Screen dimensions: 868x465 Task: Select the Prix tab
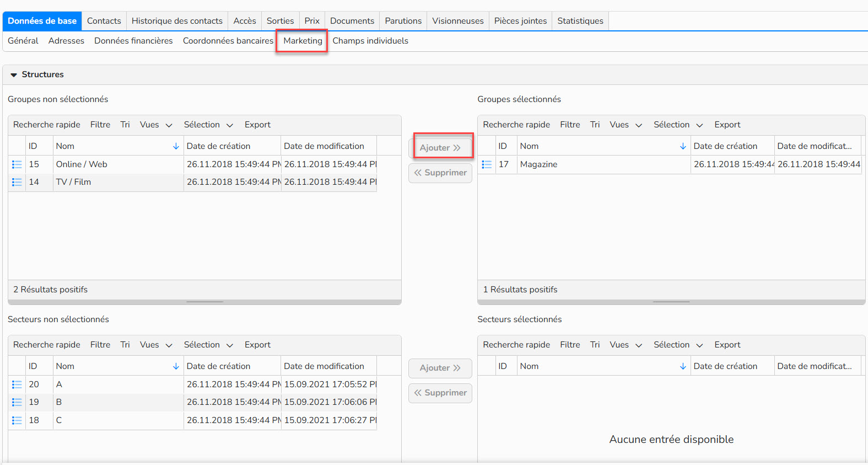(312, 21)
